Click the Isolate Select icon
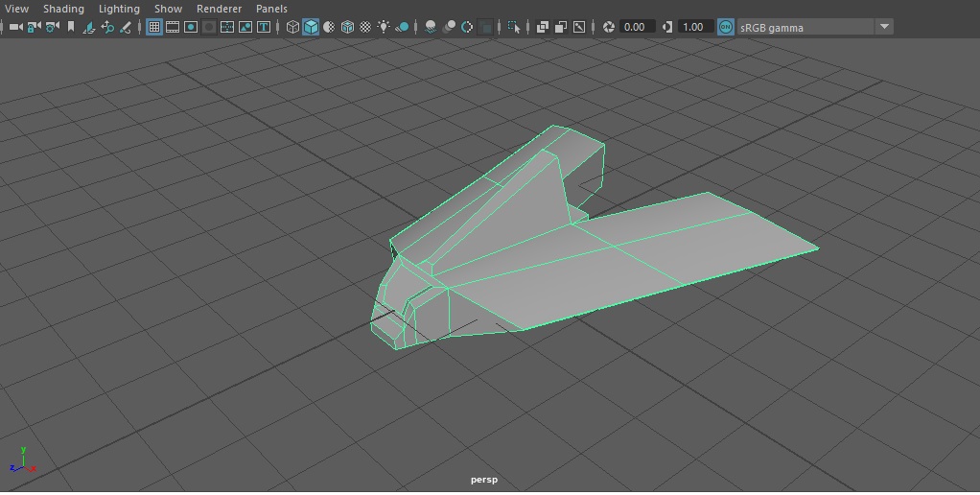The height and width of the screenshot is (495, 980). pos(514,27)
